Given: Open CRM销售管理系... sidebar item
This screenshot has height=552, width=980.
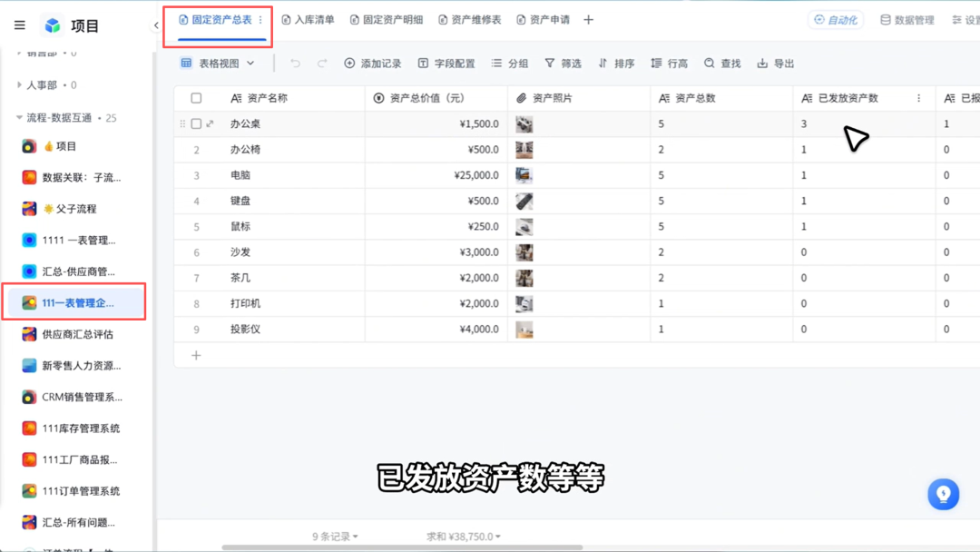Looking at the screenshot, I should (73, 397).
